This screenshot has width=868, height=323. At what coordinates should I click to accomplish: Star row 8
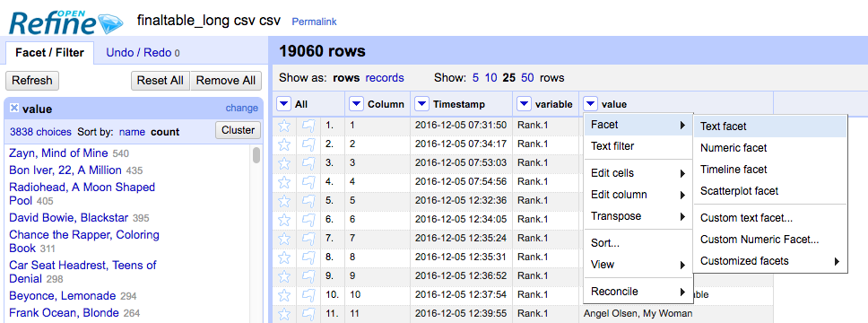284,258
